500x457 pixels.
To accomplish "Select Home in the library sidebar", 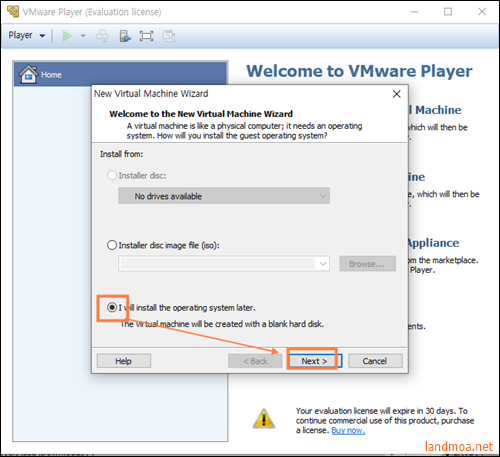I will tap(120, 74).
